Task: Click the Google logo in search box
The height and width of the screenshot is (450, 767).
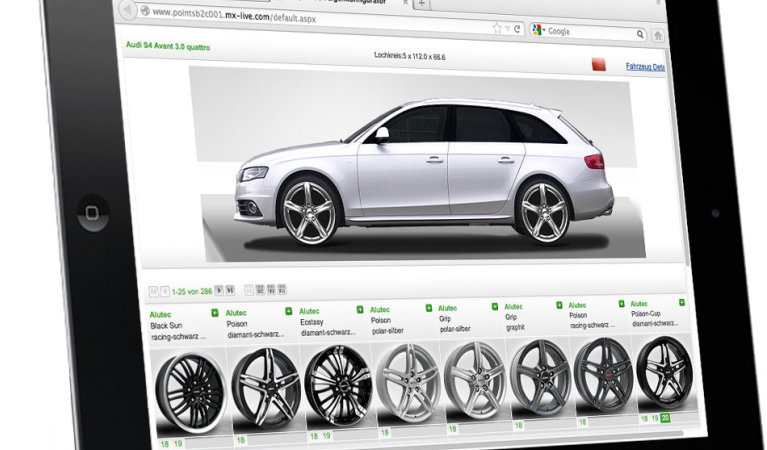Action: coord(537,30)
